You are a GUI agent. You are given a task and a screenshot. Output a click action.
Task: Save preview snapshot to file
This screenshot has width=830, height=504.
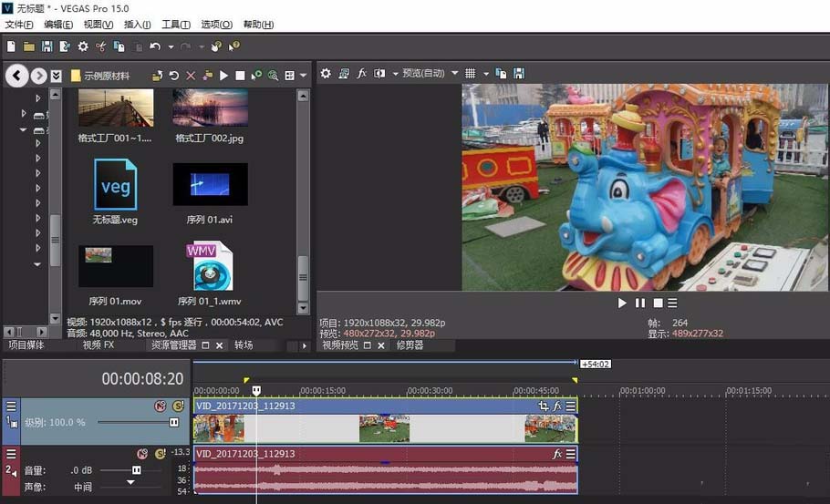[x=519, y=74]
